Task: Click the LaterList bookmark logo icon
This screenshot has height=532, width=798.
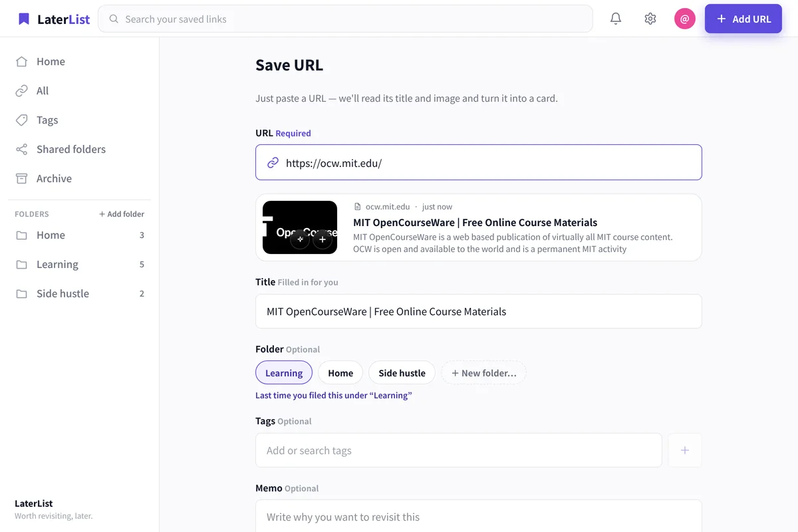Action: (24, 19)
